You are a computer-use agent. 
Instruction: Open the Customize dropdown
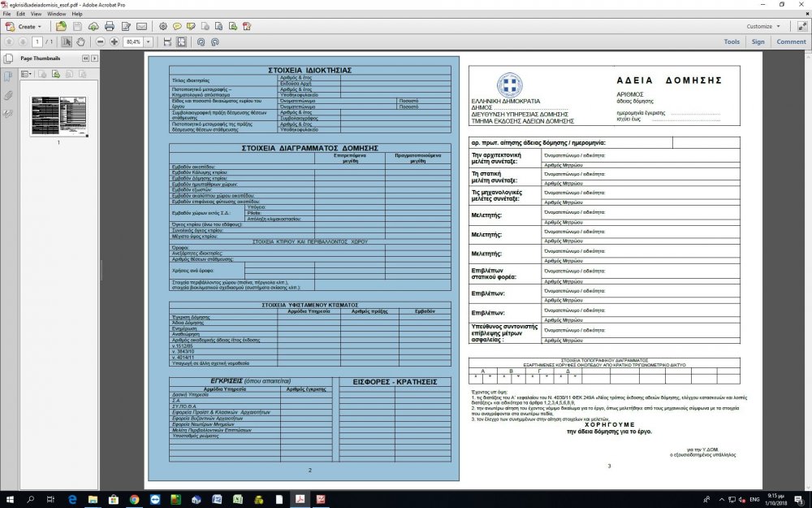(x=763, y=26)
